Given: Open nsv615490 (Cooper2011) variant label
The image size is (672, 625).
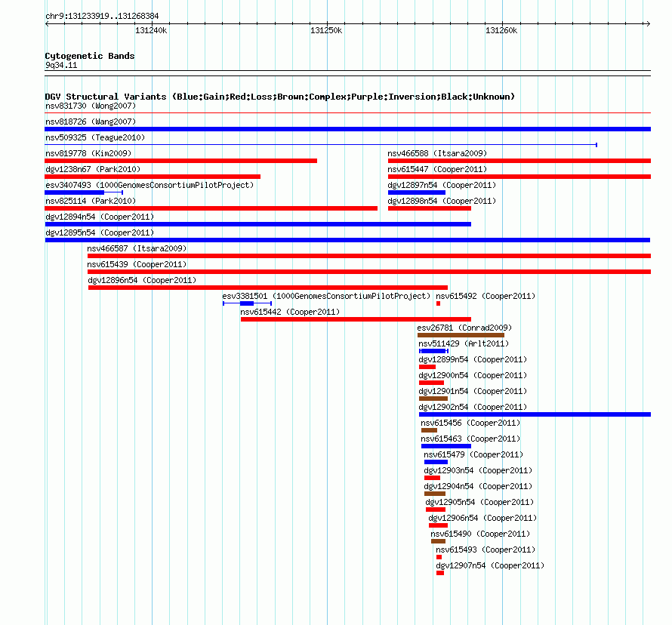Looking at the screenshot, I should coord(480,534).
